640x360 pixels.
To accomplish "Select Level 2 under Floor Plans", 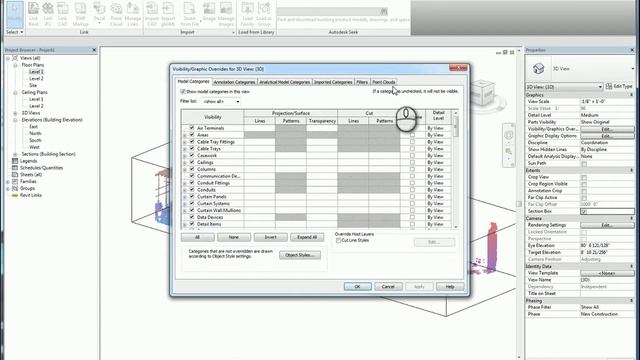I will pos(36,78).
